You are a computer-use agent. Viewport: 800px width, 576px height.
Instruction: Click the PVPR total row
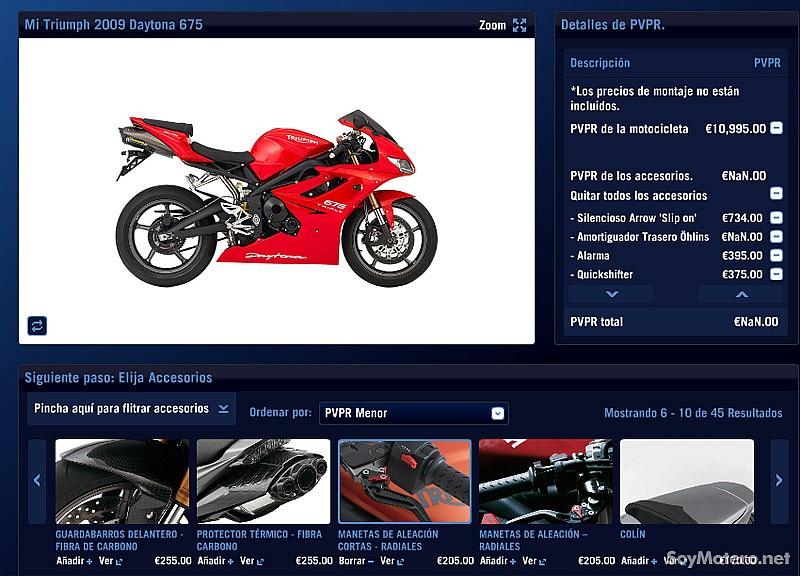coord(674,322)
